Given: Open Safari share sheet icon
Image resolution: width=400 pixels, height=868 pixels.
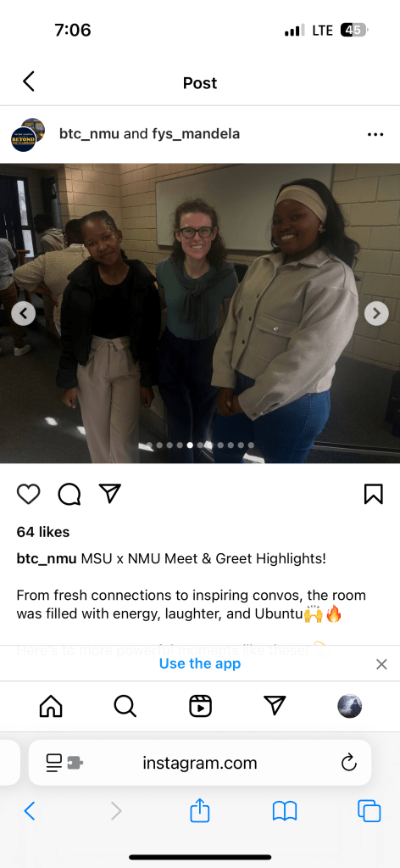Looking at the screenshot, I should 200,811.
